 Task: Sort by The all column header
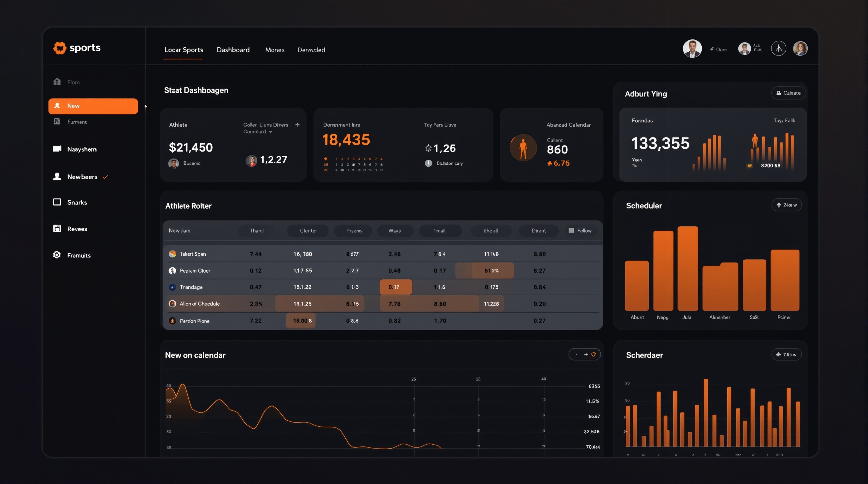click(490, 231)
